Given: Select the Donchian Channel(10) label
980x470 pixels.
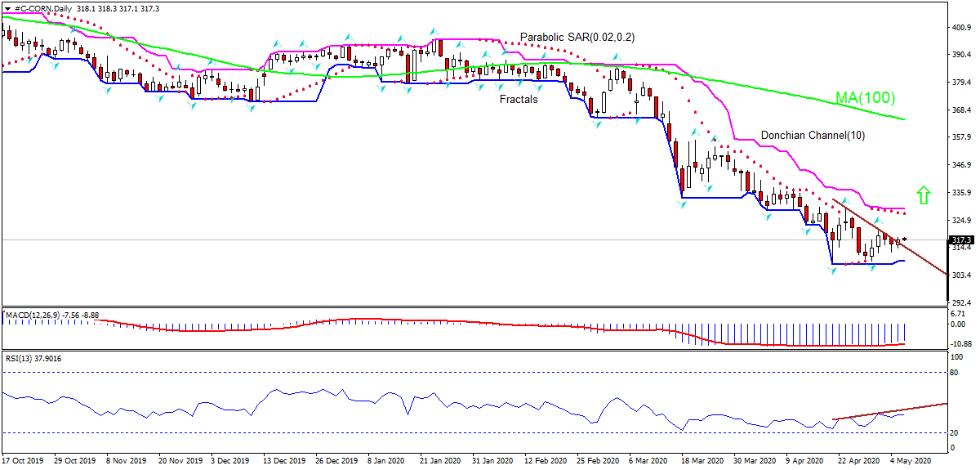Looking at the screenshot, I should pos(813,135).
